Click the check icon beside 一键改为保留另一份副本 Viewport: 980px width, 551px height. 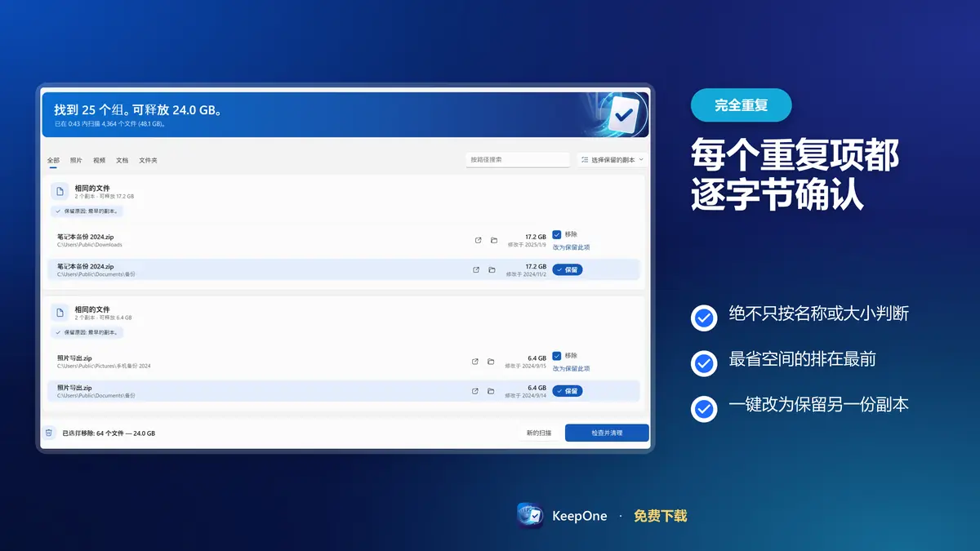tap(704, 408)
